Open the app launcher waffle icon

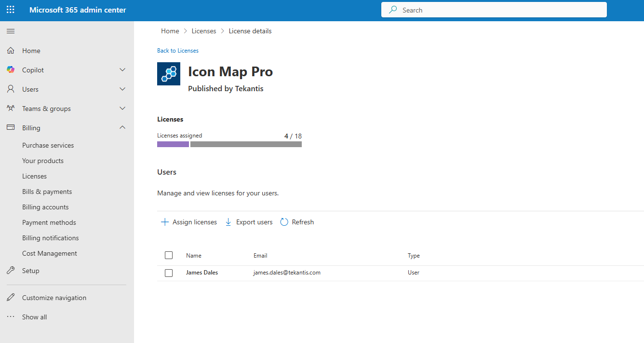pyautogui.click(x=11, y=10)
